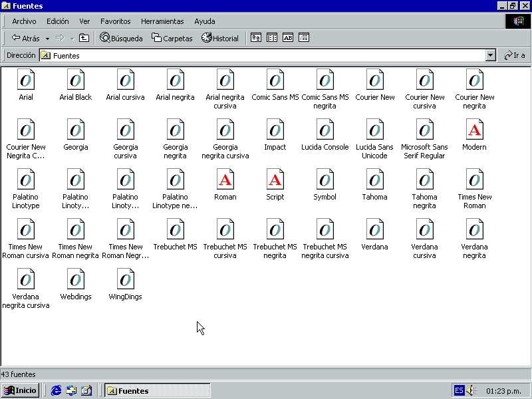Click the Fuentes taskbar window button
This screenshot has width=532, height=399.
click(158, 391)
